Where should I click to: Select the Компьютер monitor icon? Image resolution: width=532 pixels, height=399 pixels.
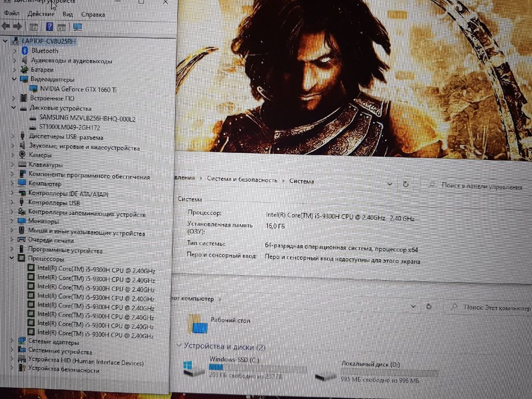22,183
